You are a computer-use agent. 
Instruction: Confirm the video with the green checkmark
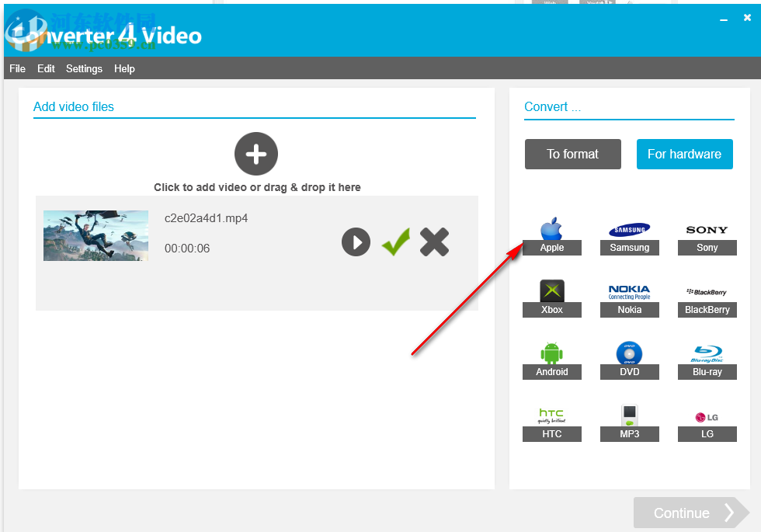(x=395, y=242)
